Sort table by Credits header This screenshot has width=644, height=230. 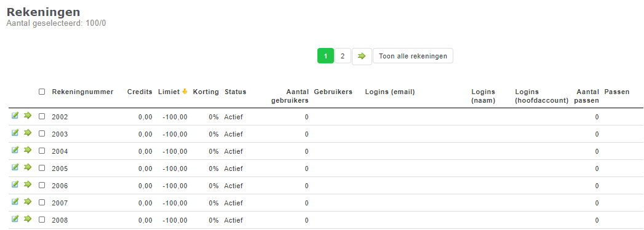(x=140, y=92)
